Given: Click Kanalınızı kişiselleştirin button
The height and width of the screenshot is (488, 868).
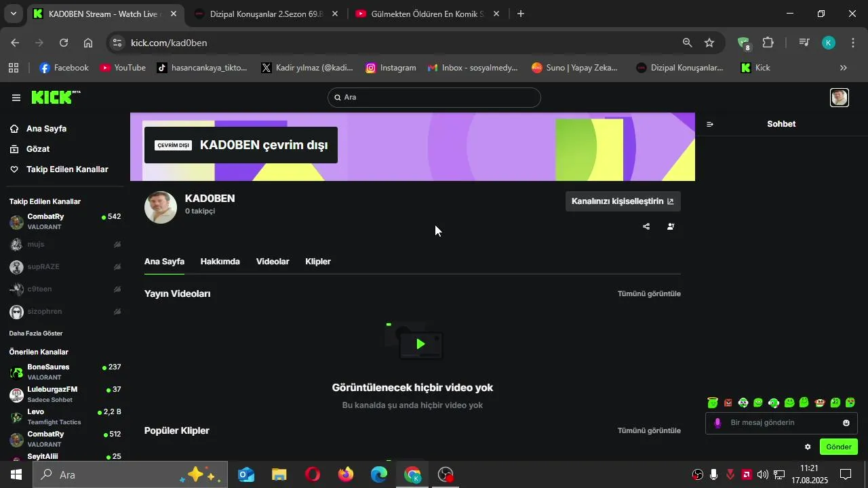Looking at the screenshot, I should (x=623, y=201).
